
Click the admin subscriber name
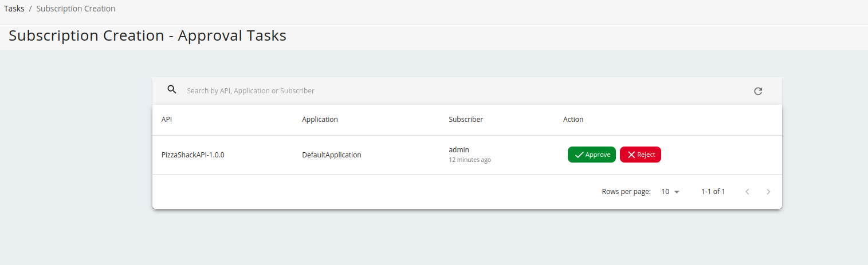tap(459, 150)
